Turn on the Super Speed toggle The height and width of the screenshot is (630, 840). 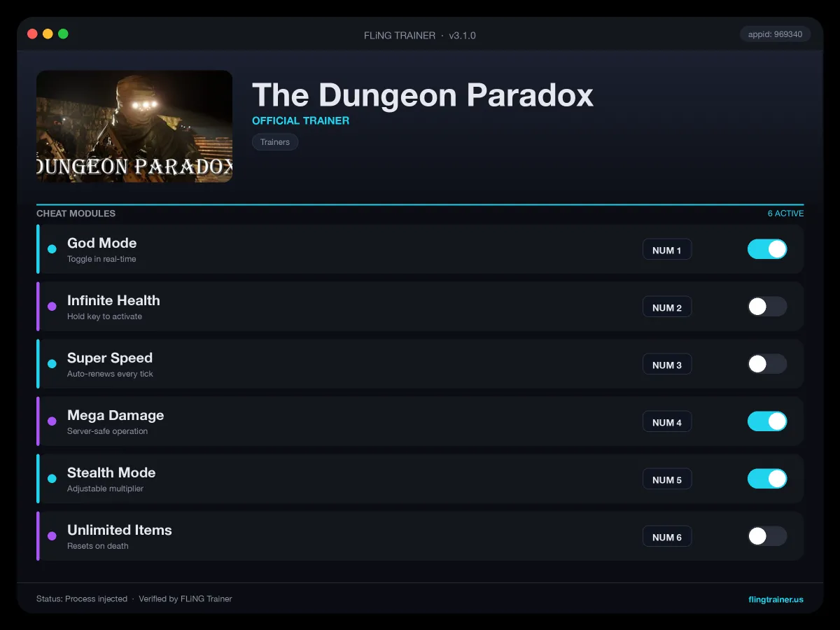click(x=767, y=364)
